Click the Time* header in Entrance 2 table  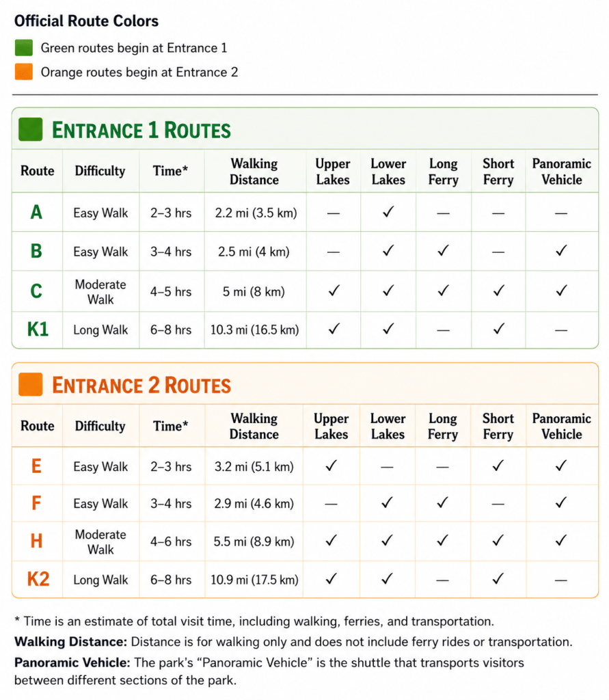pos(171,426)
